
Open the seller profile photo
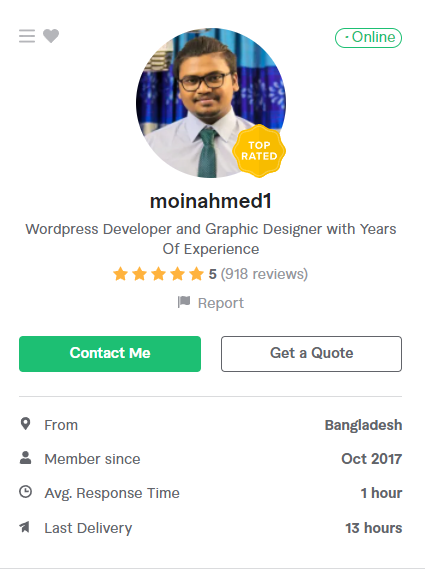point(211,103)
